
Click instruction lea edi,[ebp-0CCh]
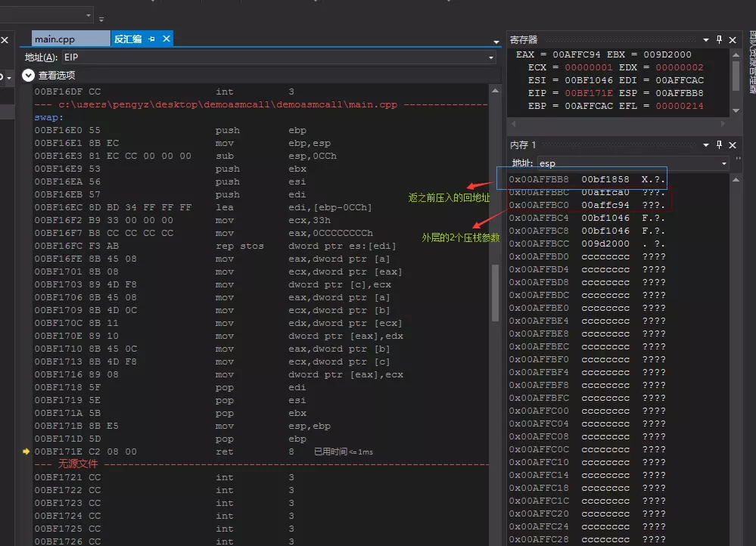coord(203,207)
